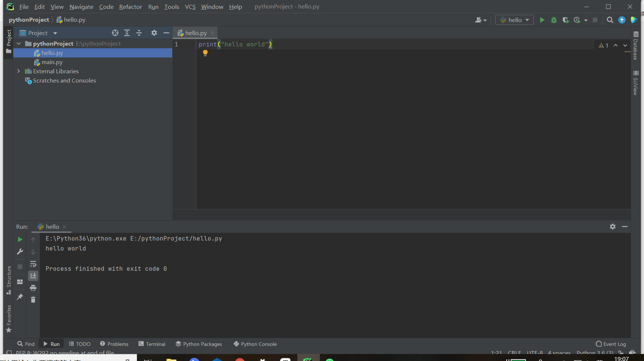Open run configuration wrench in Run panel

[20, 252]
